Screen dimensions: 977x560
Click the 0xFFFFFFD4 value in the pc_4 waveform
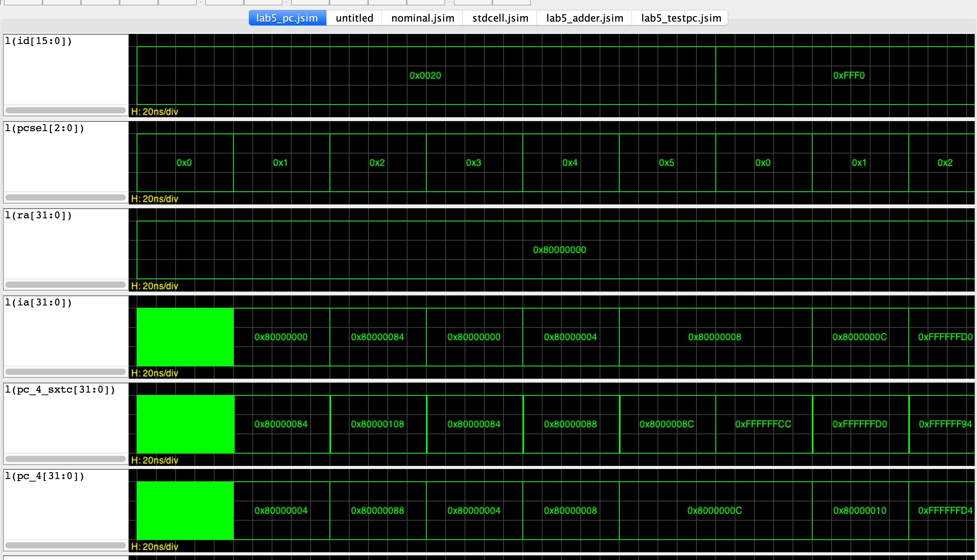click(x=945, y=511)
